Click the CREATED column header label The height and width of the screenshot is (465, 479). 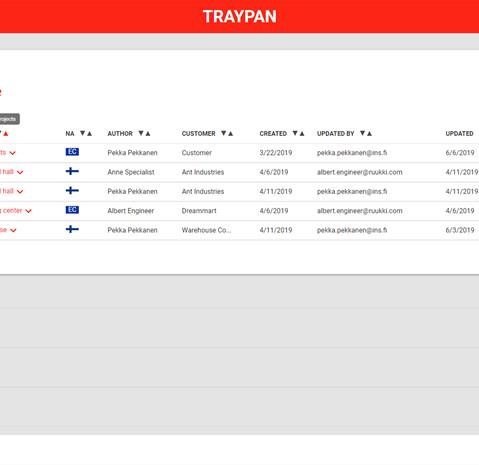coord(273,134)
